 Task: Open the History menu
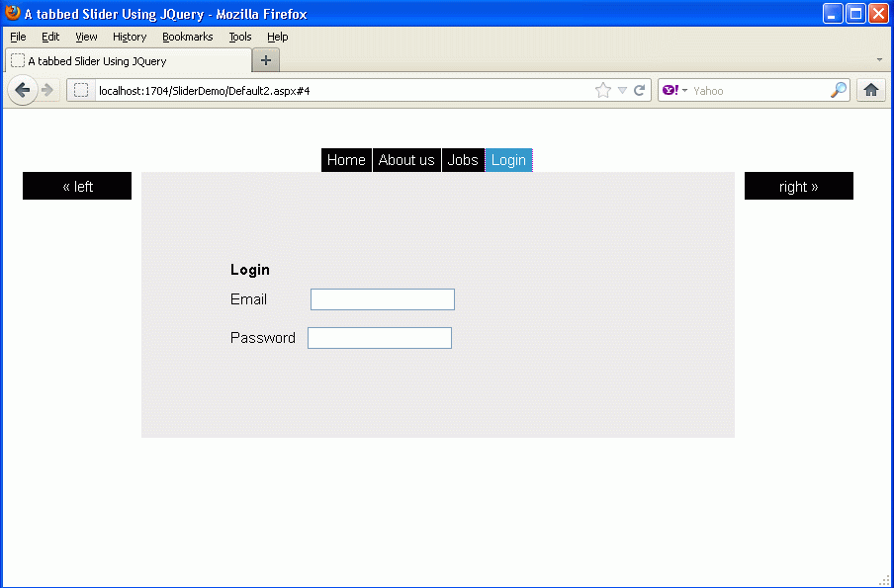pyautogui.click(x=130, y=37)
